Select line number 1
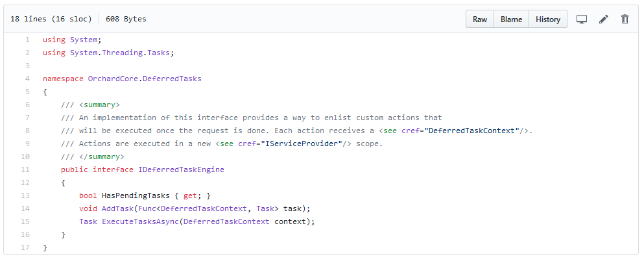The image size is (644, 263). click(27, 40)
